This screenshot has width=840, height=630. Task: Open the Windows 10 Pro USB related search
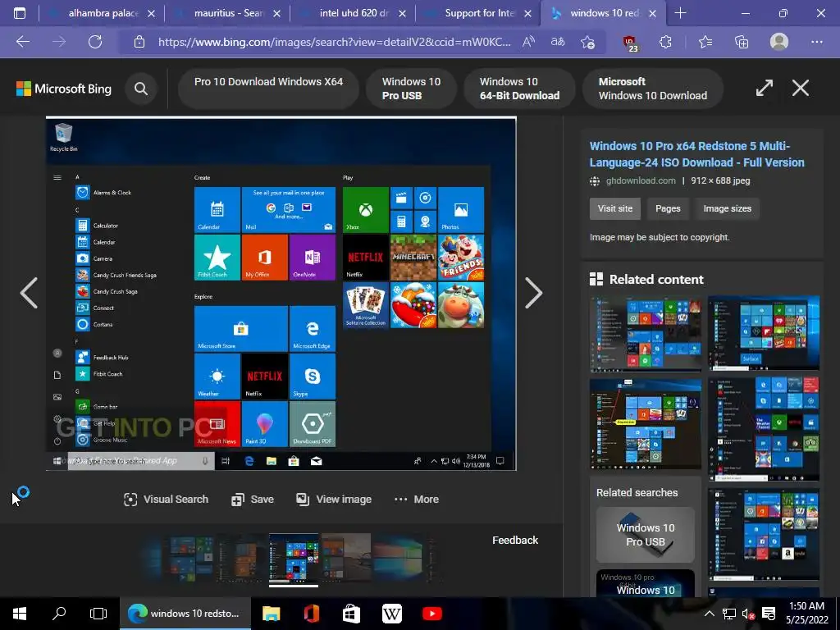645,535
